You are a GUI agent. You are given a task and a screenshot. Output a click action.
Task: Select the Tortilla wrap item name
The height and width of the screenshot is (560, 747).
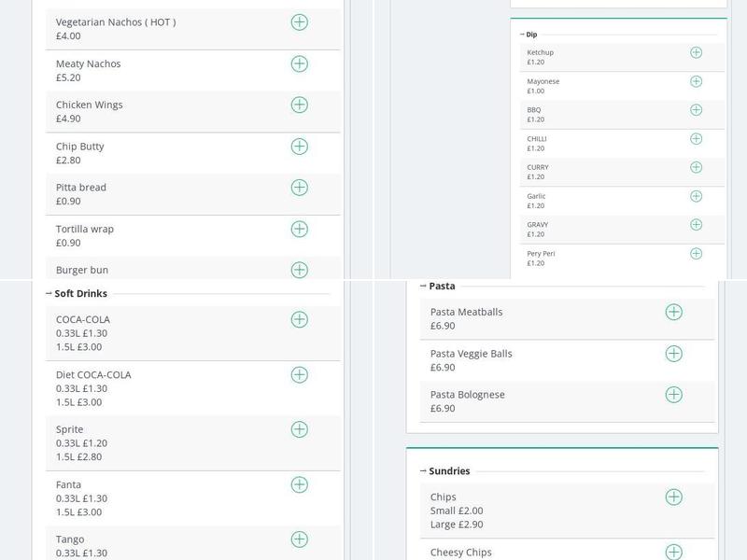(x=85, y=229)
